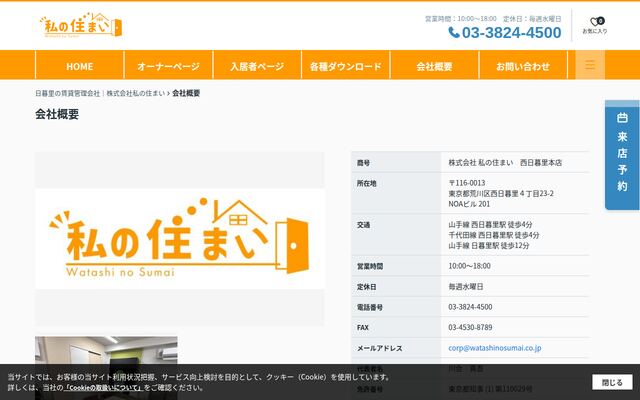Open the hamburger menu icon
This screenshot has height=400, width=640.
pos(590,64)
